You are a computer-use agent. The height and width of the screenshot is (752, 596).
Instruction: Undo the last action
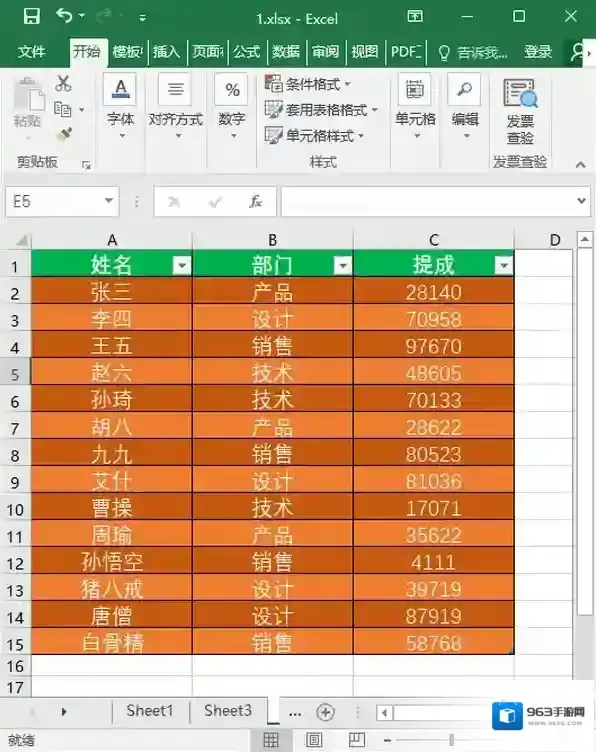[x=64, y=16]
